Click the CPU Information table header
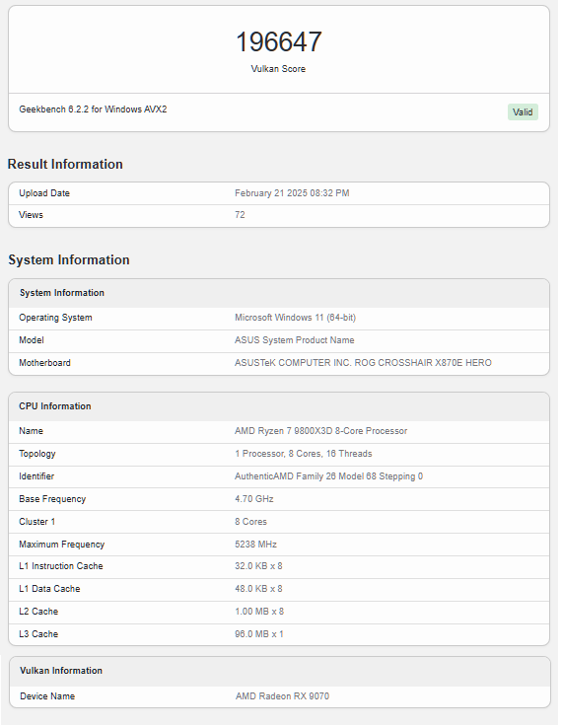 (279, 406)
